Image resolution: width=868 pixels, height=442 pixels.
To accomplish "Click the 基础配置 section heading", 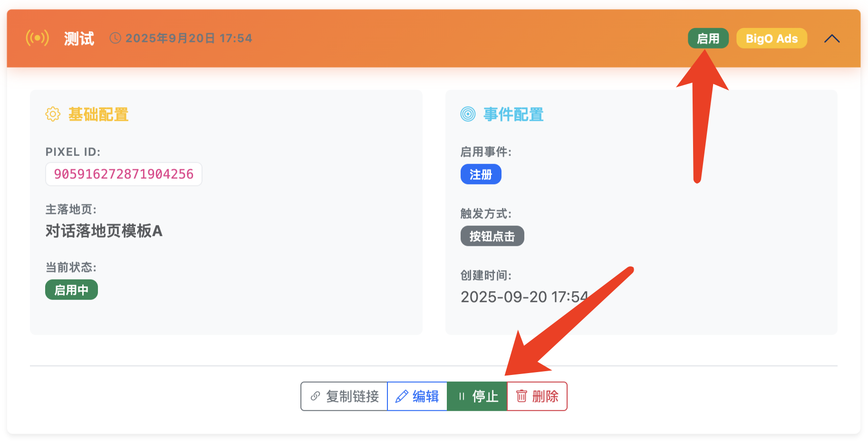I will (98, 115).
